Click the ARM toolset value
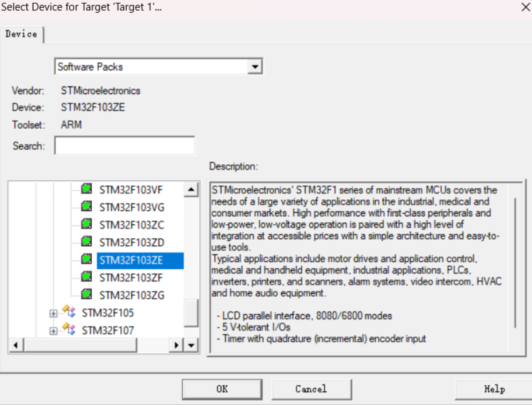The height and width of the screenshot is (405, 532). 71,125
